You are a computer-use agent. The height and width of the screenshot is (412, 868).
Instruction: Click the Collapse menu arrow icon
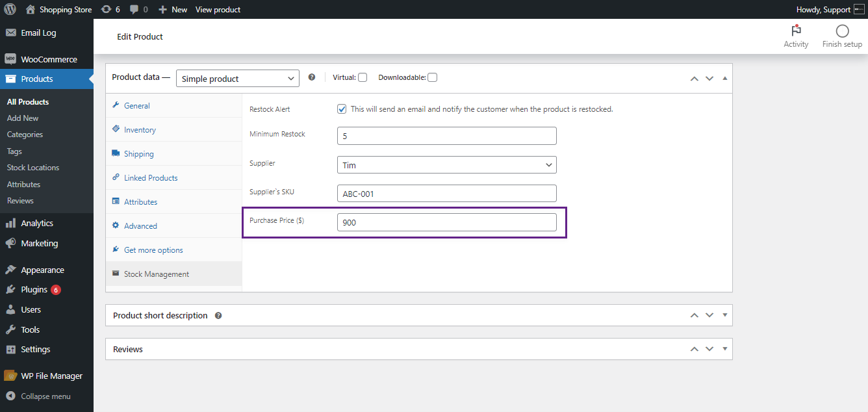click(x=11, y=396)
